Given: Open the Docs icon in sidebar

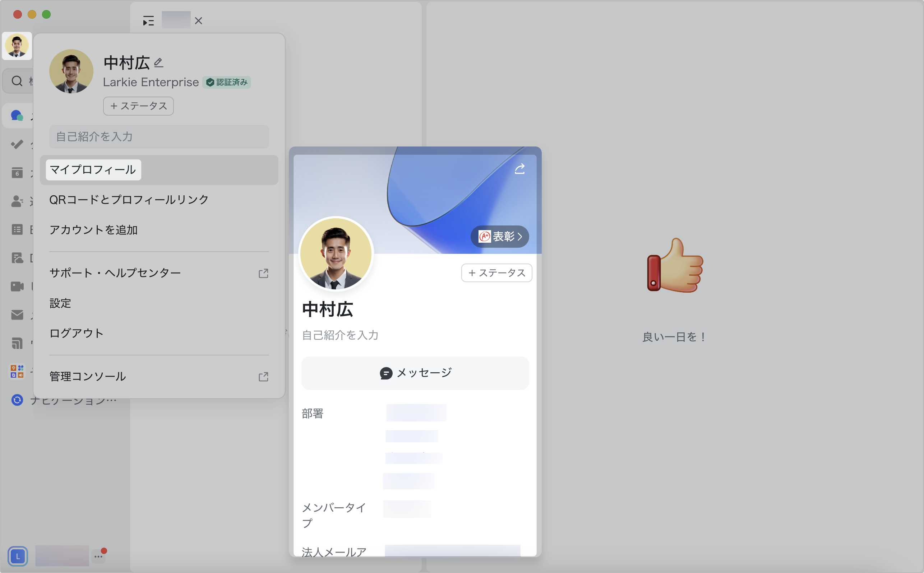Looking at the screenshot, I should (17, 258).
